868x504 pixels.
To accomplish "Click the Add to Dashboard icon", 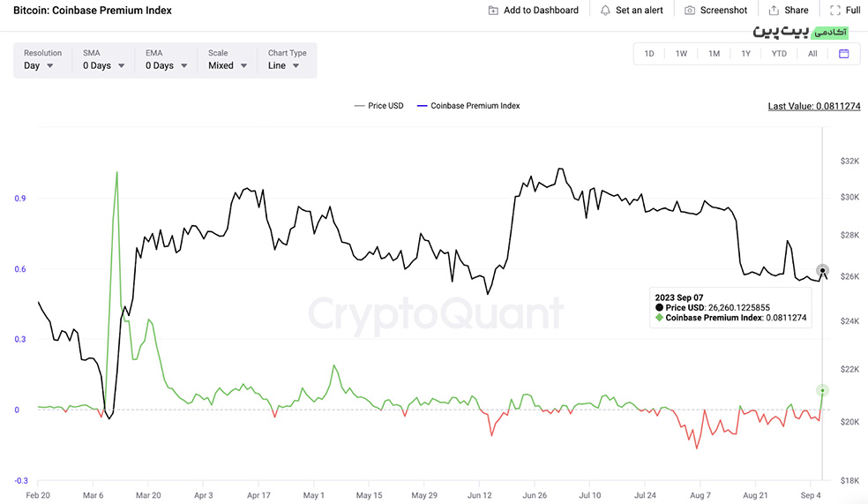I will pyautogui.click(x=493, y=11).
